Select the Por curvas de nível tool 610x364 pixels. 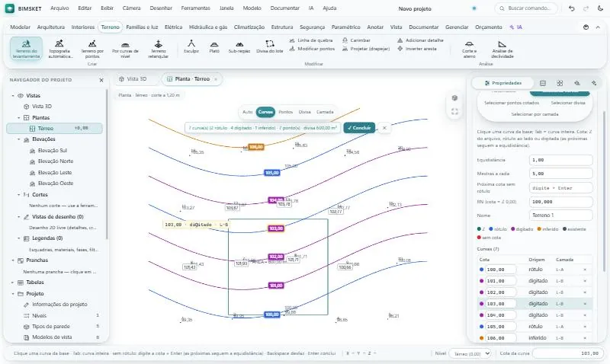click(125, 49)
